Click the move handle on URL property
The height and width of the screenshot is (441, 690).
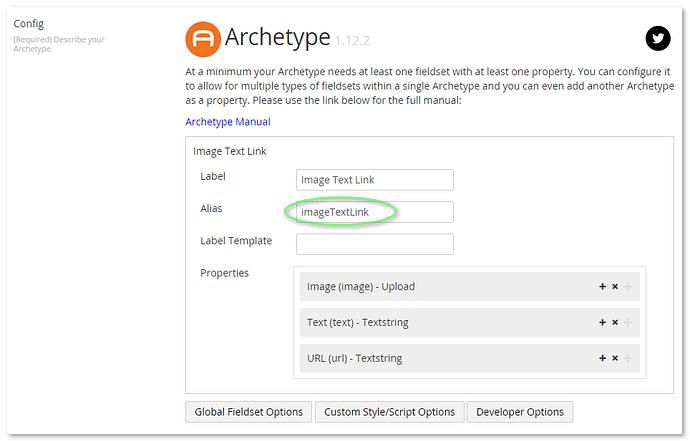coord(628,359)
